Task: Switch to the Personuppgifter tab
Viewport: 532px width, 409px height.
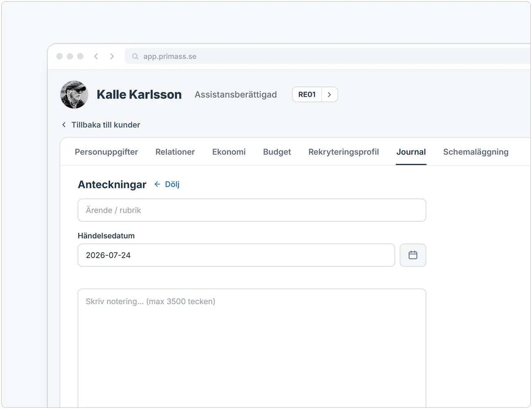Action: (x=106, y=152)
